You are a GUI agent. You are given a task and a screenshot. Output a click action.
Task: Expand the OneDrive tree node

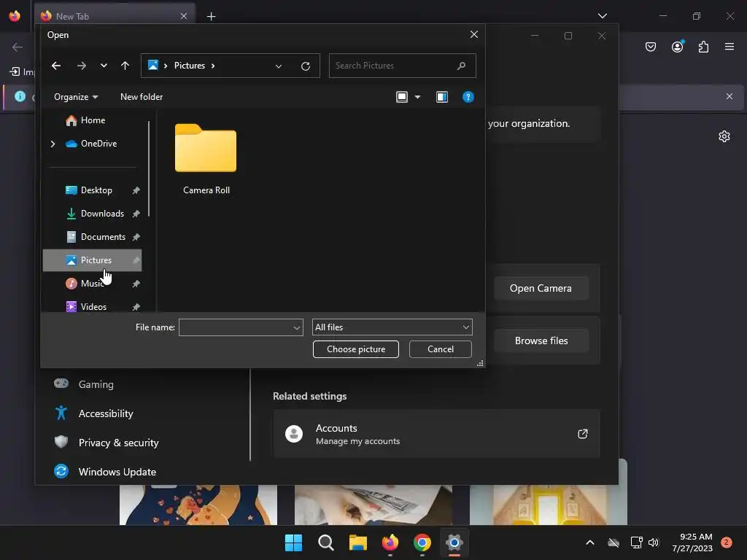click(x=53, y=144)
